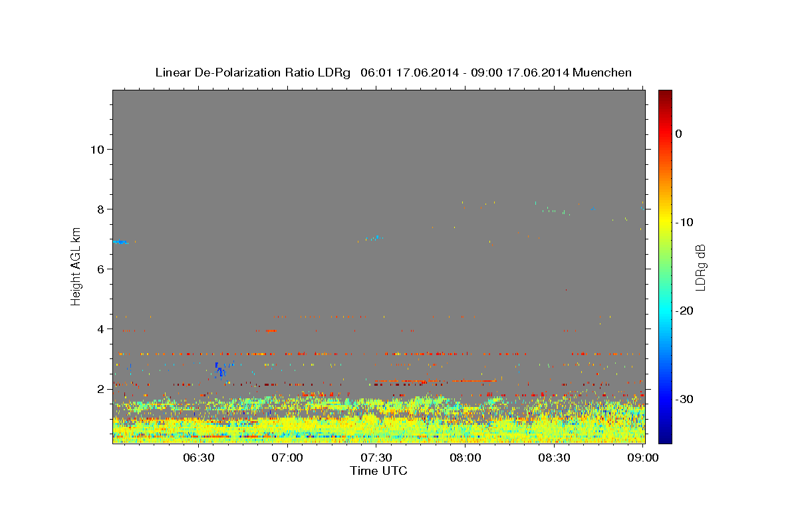Click the colorbar value label -20
This screenshot has width=798, height=532.
[685, 311]
